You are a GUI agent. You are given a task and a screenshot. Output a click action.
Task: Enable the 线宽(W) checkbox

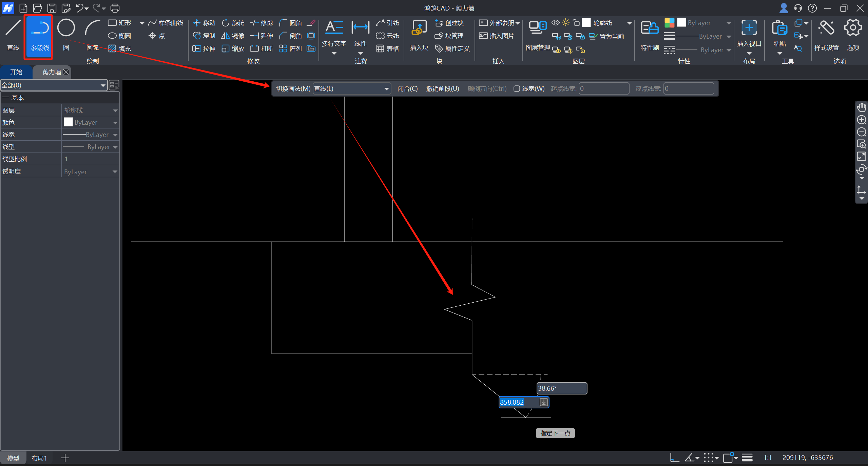pos(517,89)
